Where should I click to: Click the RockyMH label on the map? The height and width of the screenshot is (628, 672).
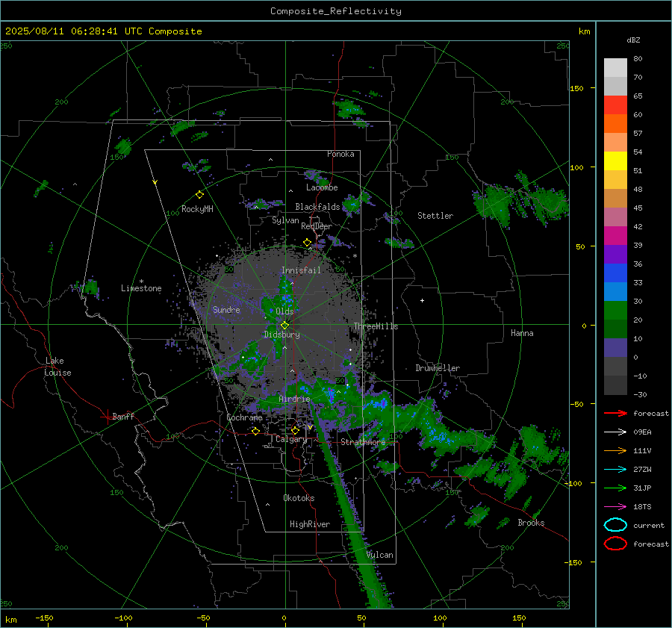197,209
